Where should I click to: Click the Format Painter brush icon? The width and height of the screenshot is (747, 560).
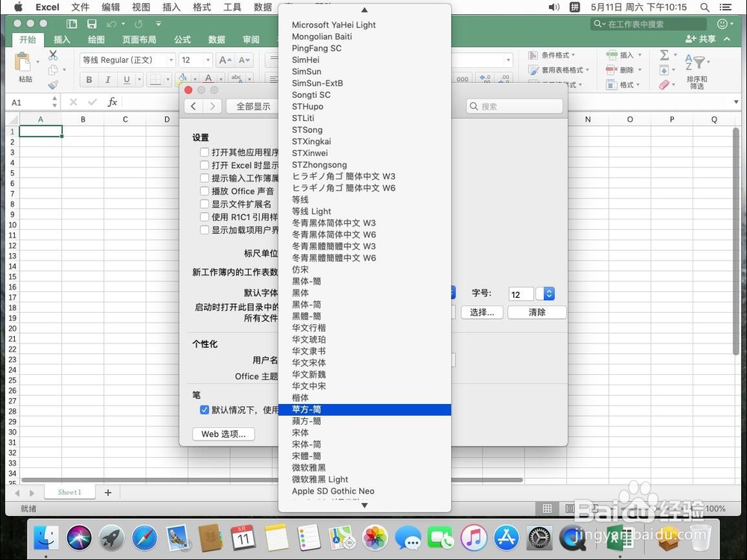pos(53,85)
